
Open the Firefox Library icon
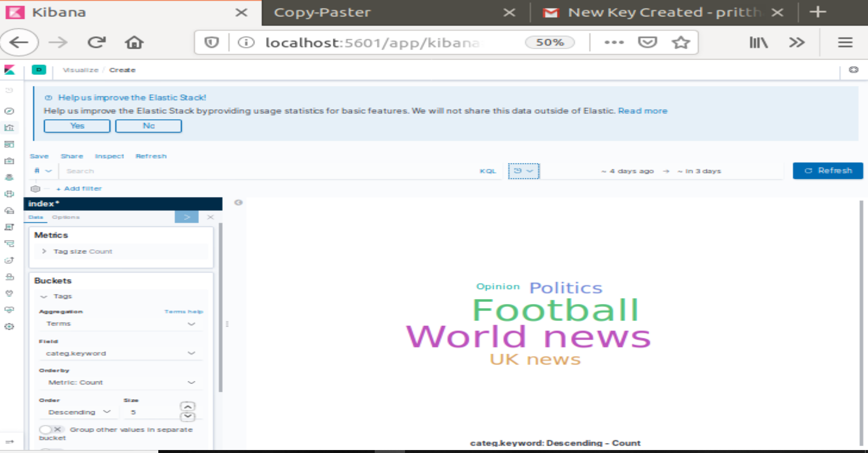(x=758, y=42)
